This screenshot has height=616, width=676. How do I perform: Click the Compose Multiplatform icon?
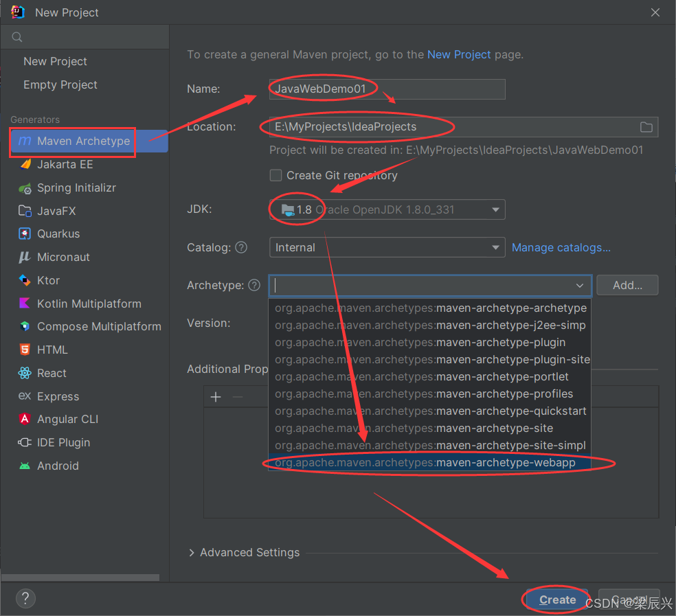pos(25,326)
